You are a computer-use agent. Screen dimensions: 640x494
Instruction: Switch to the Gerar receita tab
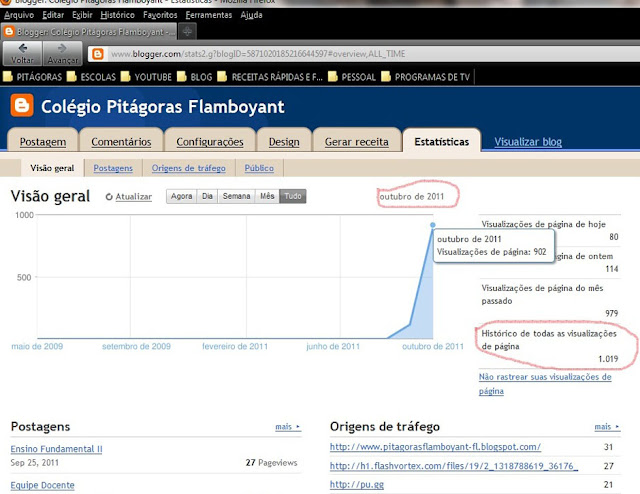(x=357, y=142)
